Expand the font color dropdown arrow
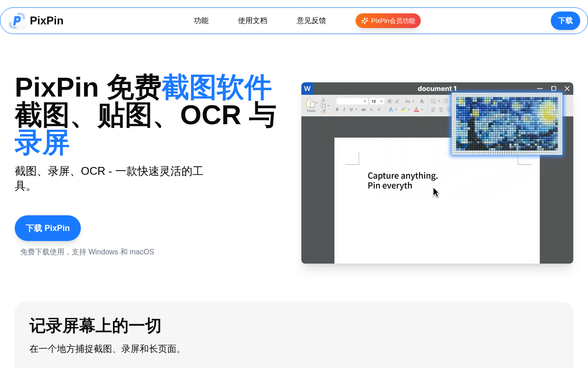The width and height of the screenshot is (588, 368). (x=422, y=109)
